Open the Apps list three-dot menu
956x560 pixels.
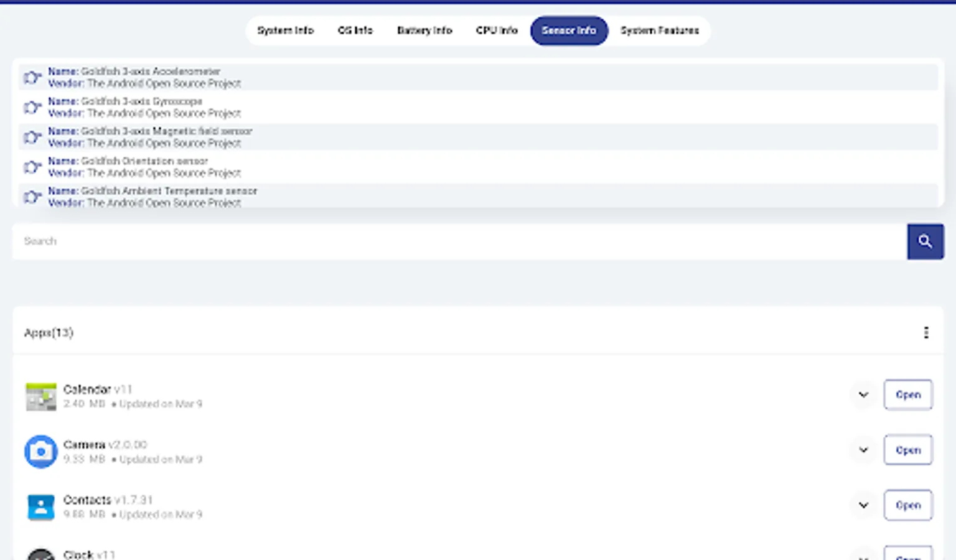pos(926,332)
